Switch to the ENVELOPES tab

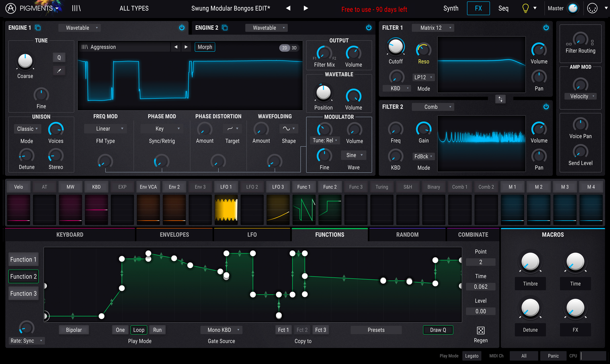click(x=174, y=234)
